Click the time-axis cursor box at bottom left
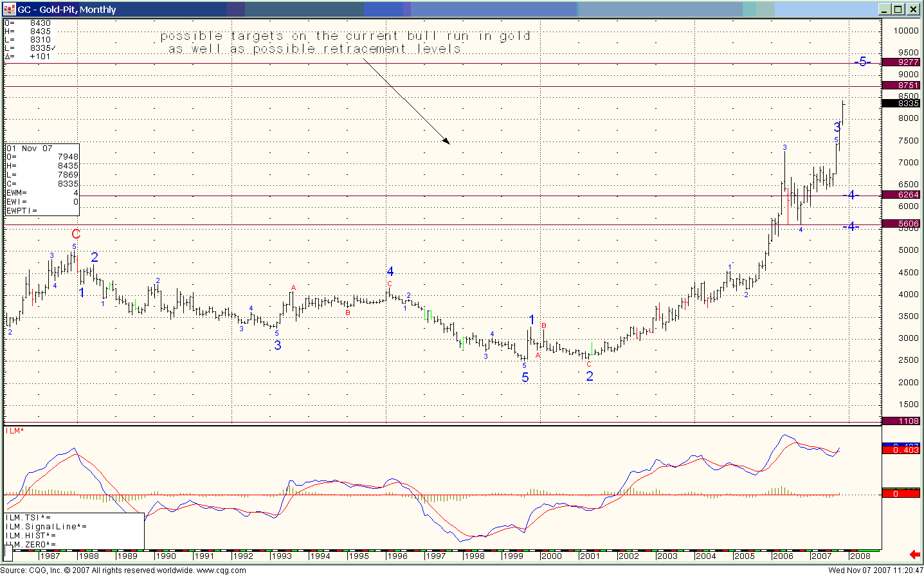924x575 pixels. [x=8, y=552]
